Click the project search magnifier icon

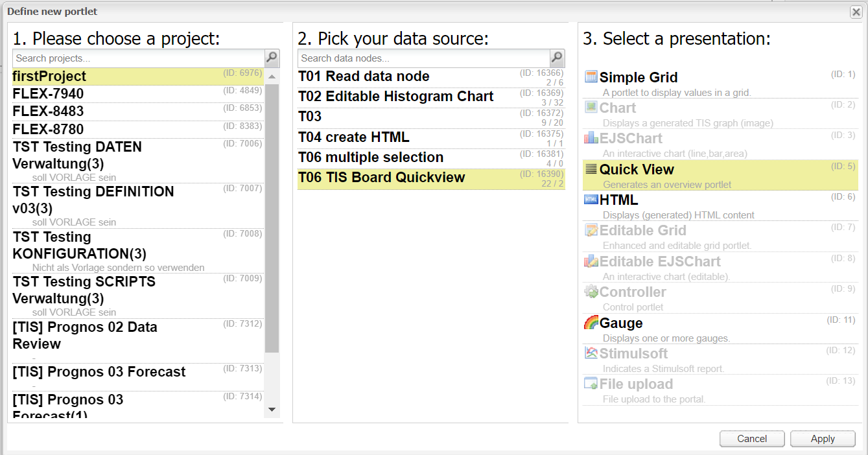(x=272, y=58)
